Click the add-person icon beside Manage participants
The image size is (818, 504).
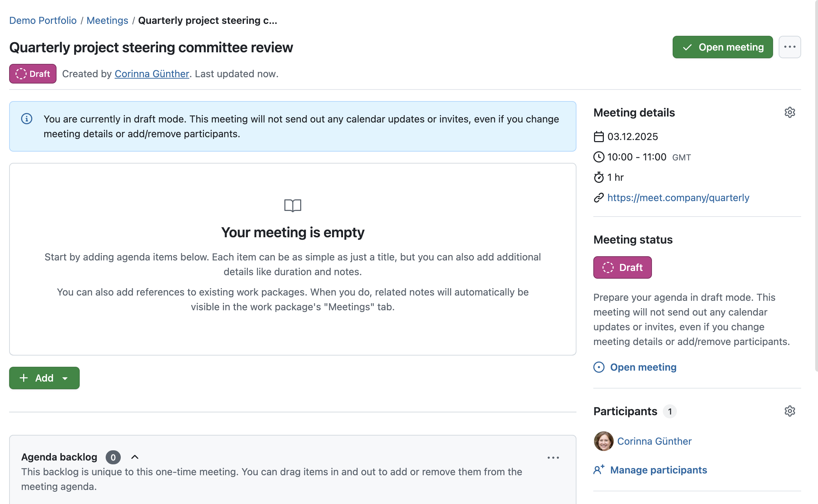tap(598, 470)
